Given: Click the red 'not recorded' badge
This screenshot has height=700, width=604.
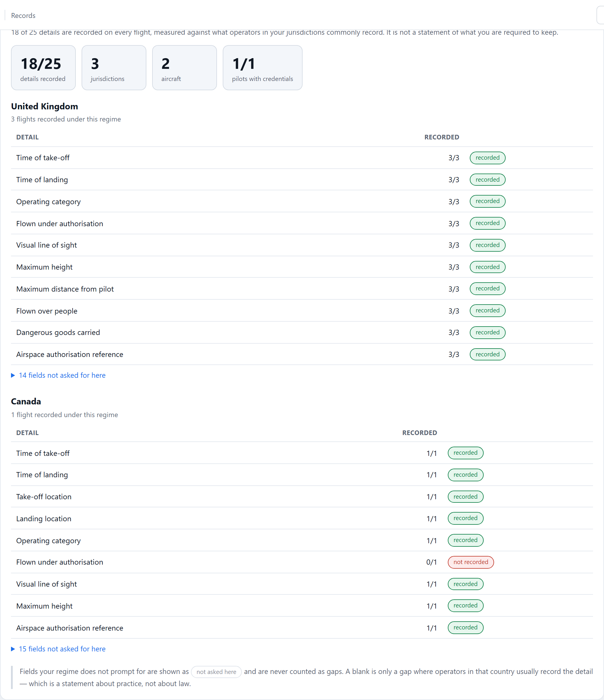Looking at the screenshot, I should point(471,563).
